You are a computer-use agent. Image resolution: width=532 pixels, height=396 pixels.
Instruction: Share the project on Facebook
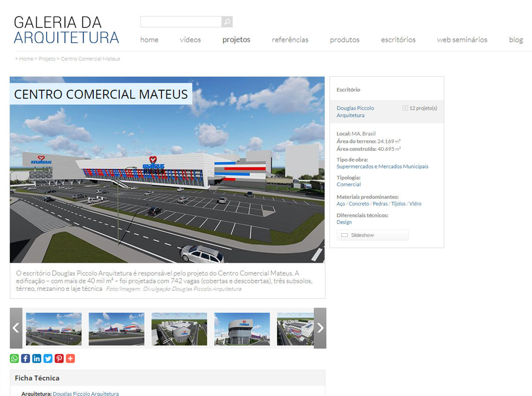26,359
